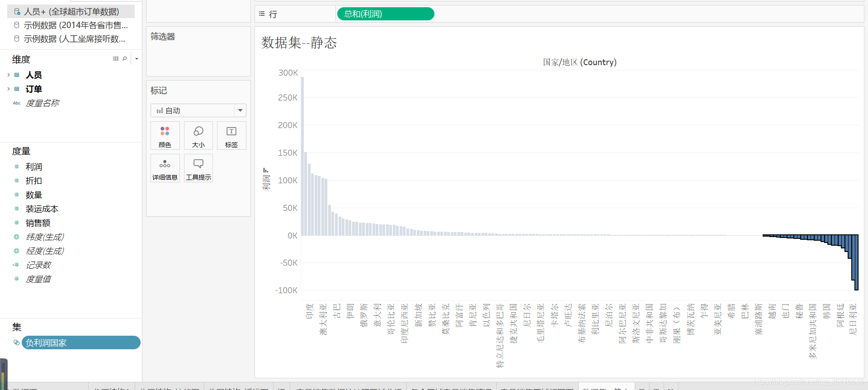The image size is (868, 390).
Task: Click the 俄罗斯 axis label
Action: tap(364, 315)
